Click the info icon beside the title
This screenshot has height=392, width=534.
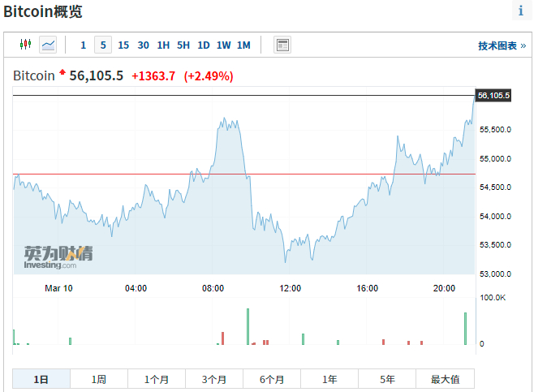pyautogui.click(x=520, y=11)
